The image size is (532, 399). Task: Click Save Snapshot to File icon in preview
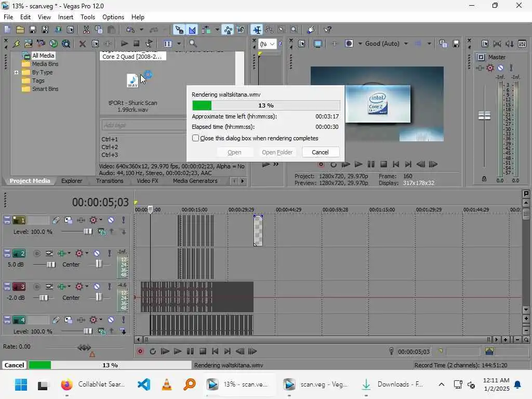pos(456,44)
